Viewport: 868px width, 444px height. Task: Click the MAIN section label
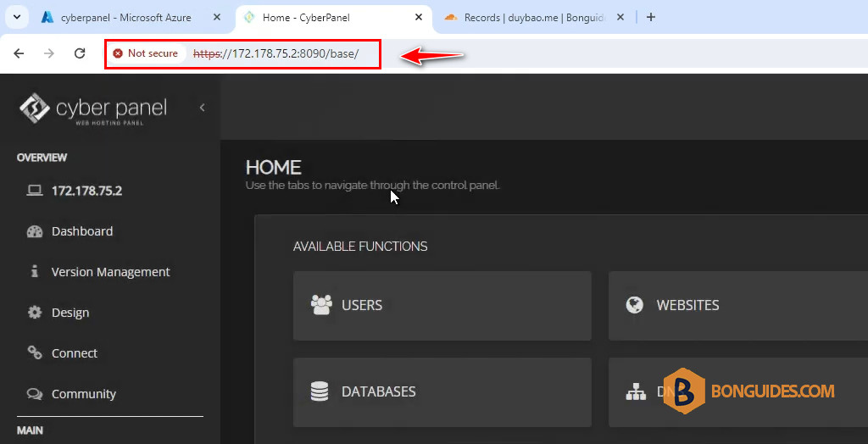click(30, 430)
